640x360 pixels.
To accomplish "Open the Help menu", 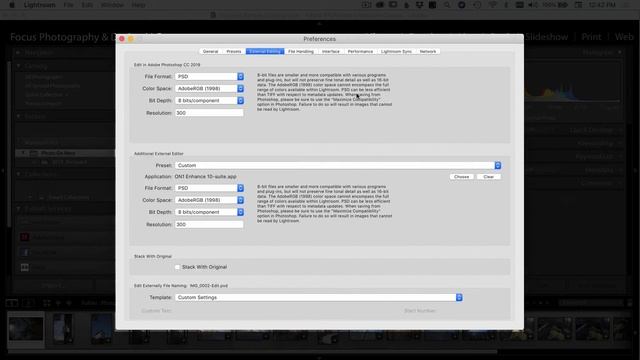I will click(x=138, y=5).
